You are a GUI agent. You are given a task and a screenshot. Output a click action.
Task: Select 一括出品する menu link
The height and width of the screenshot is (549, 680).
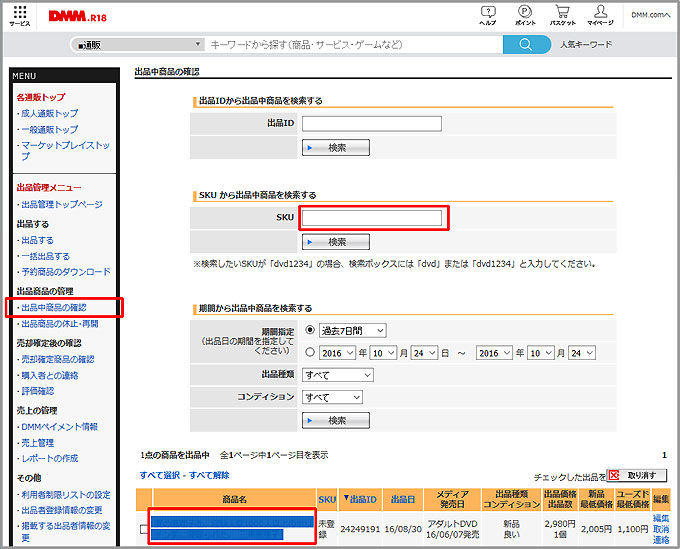pos(45,256)
